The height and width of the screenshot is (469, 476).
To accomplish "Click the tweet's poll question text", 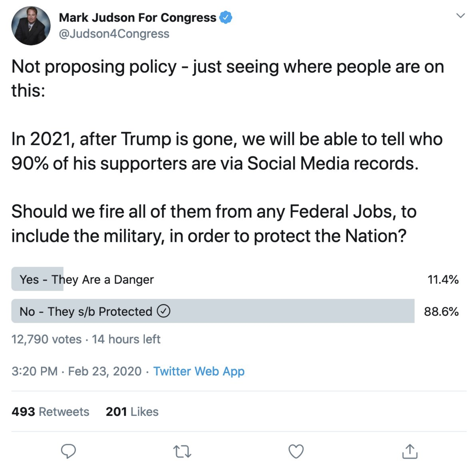I will coord(214,223).
